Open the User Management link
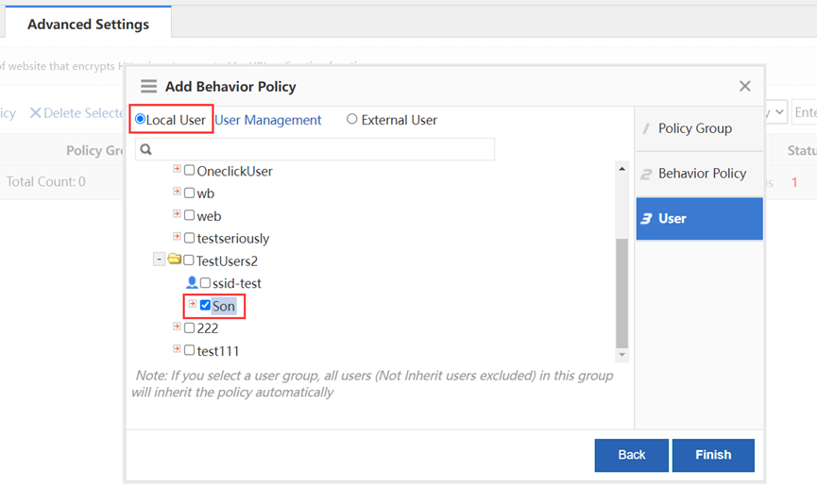This screenshot has height=504, width=817. click(x=268, y=120)
